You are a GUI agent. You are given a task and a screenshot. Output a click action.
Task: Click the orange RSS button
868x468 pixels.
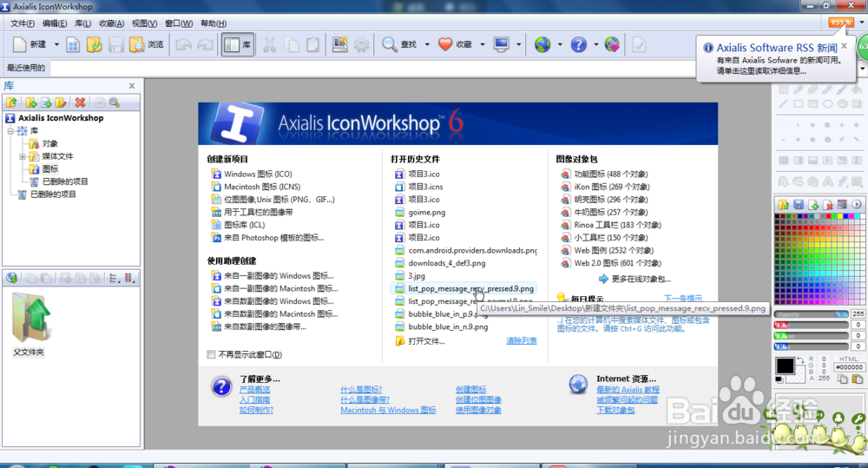click(x=840, y=23)
